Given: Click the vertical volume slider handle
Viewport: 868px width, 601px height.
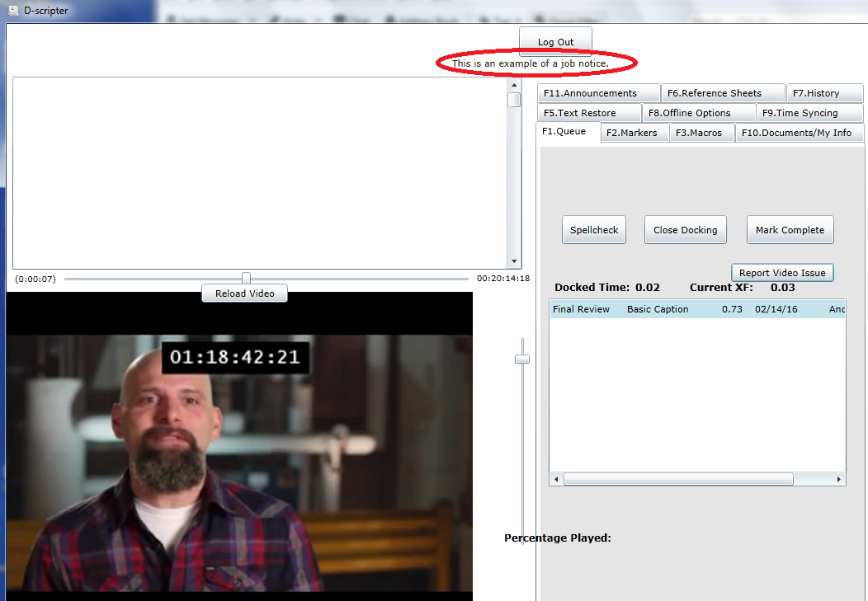Looking at the screenshot, I should point(521,359).
